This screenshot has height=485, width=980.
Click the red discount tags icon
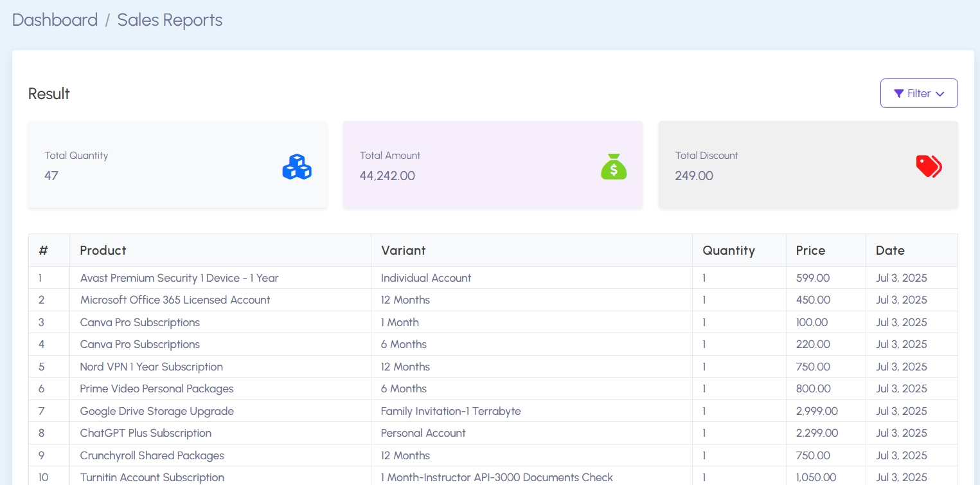tap(929, 166)
